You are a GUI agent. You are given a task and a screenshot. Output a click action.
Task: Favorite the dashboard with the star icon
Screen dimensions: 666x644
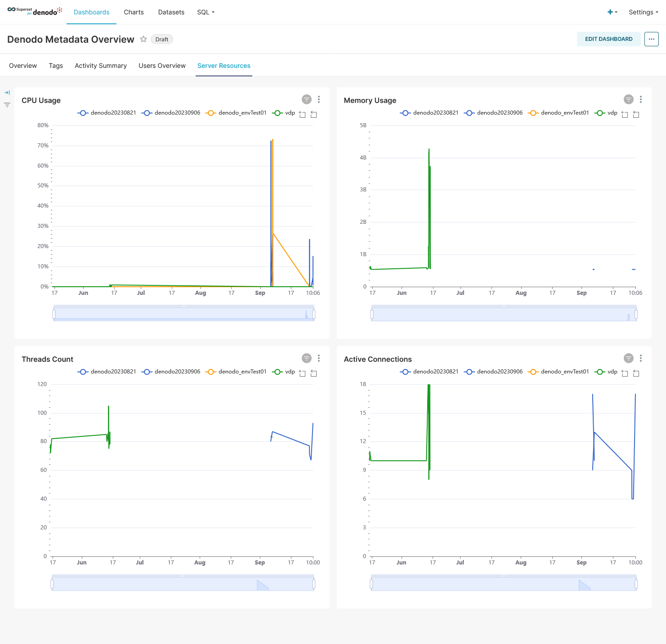pyautogui.click(x=143, y=39)
